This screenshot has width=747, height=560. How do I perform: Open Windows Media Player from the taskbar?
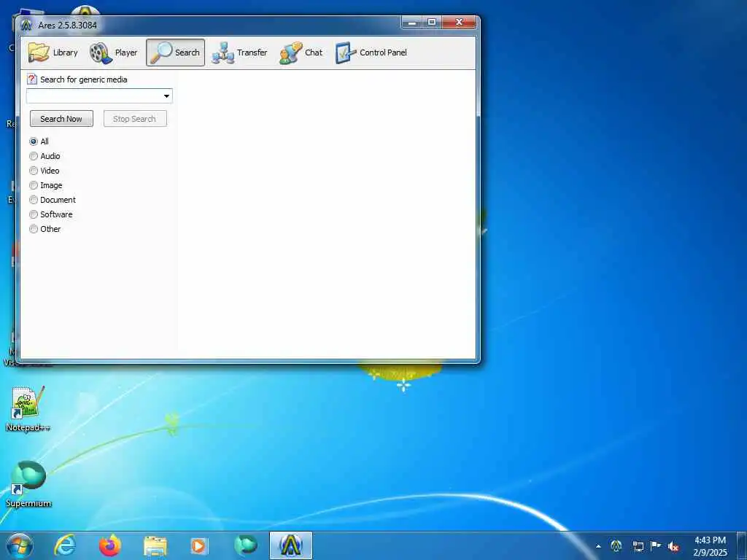click(x=199, y=546)
